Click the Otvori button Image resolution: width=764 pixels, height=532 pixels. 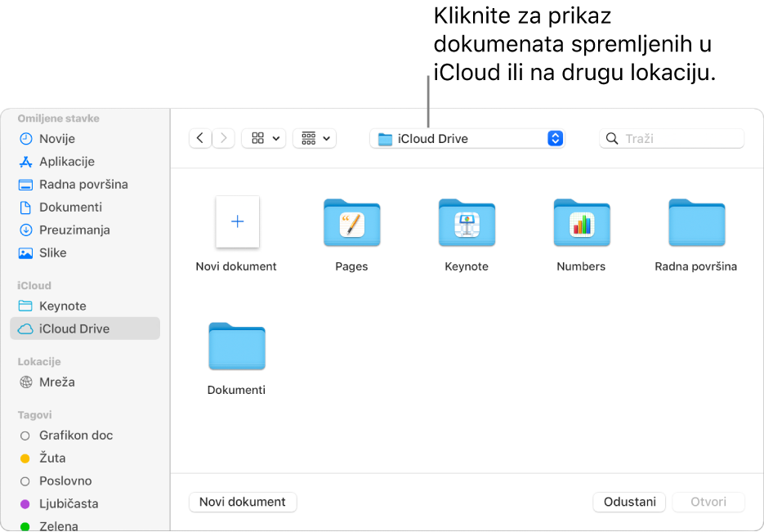(x=708, y=502)
